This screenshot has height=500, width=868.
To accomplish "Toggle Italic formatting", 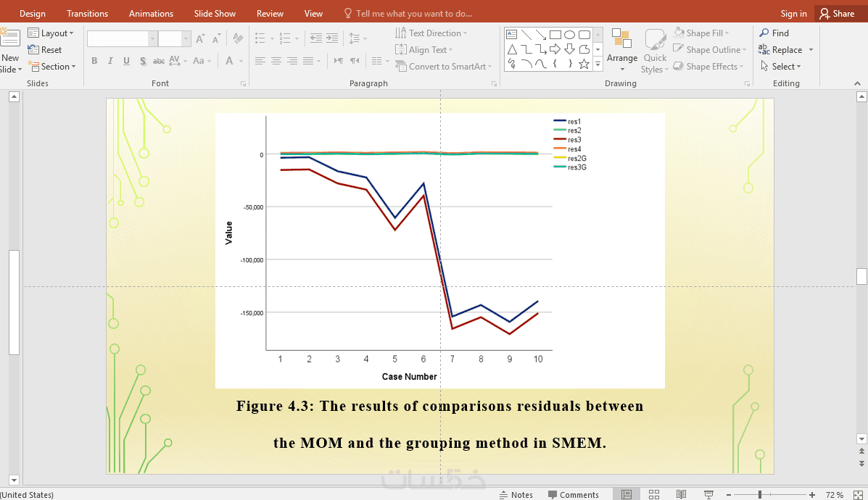I will [x=110, y=61].
